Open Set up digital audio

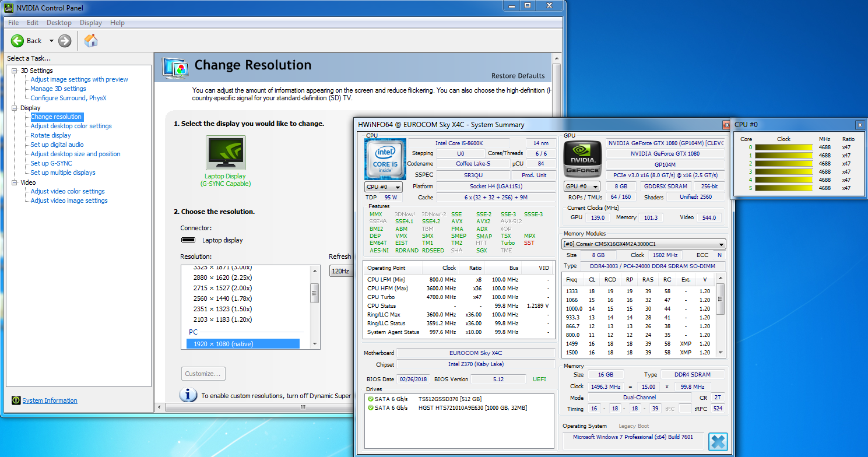pyautogui.click(x=57, y=145)
